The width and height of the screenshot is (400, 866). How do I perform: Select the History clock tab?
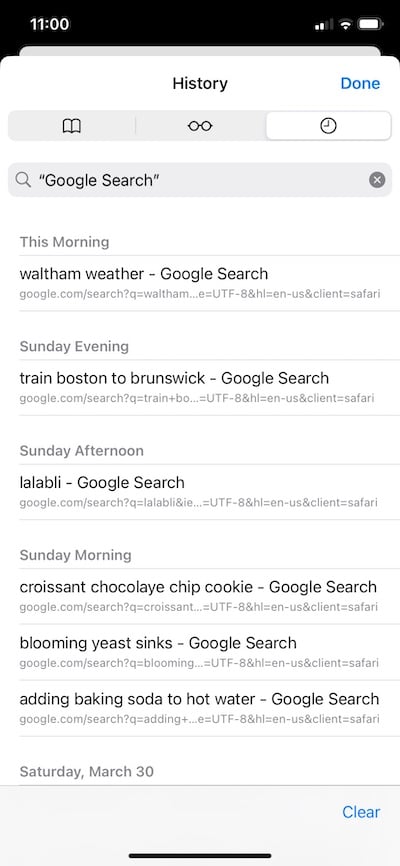(328, 126)
